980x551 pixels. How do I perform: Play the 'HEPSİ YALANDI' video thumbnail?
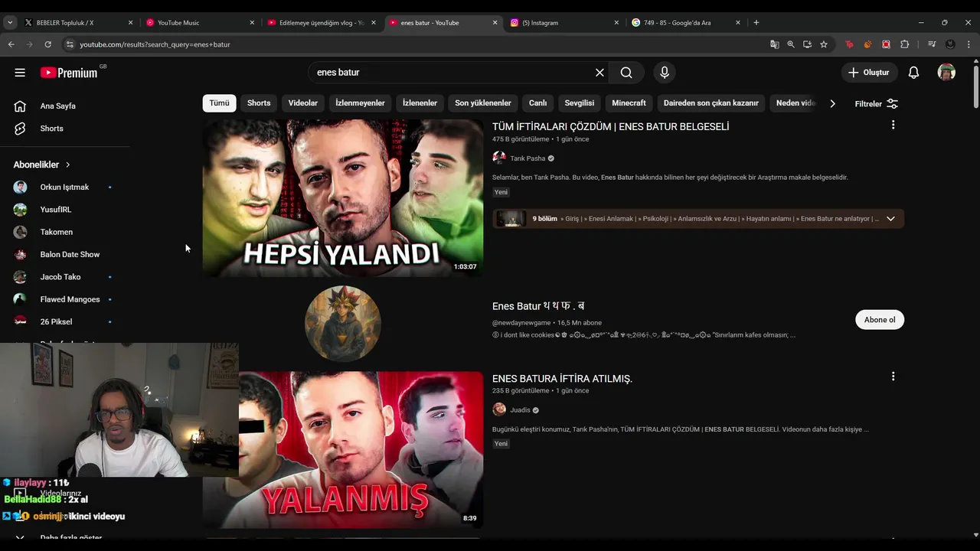[x=343, y=197]
